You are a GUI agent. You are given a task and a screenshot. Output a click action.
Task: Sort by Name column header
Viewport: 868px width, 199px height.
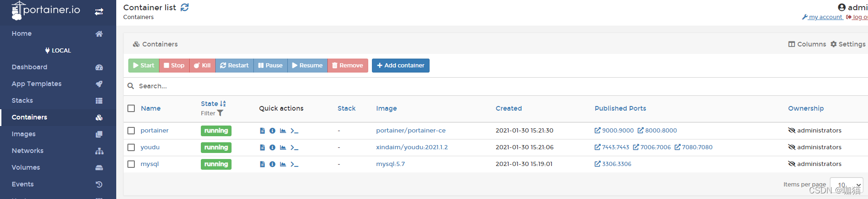point(151,108)
